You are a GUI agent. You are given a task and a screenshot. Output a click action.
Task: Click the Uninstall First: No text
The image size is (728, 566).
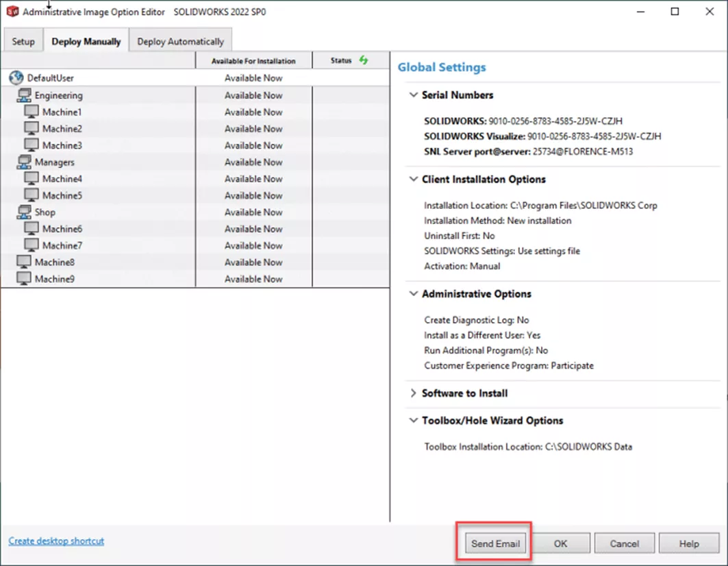click(459, 236)
